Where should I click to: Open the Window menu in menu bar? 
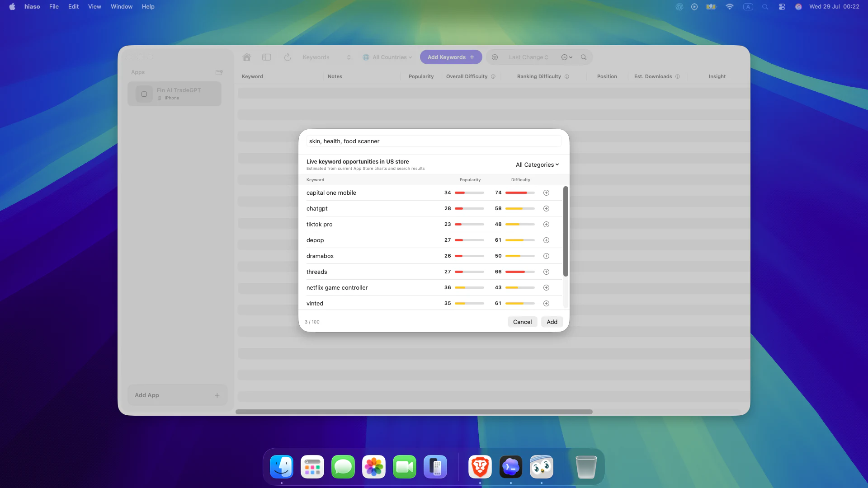click(x=122, y=6)
